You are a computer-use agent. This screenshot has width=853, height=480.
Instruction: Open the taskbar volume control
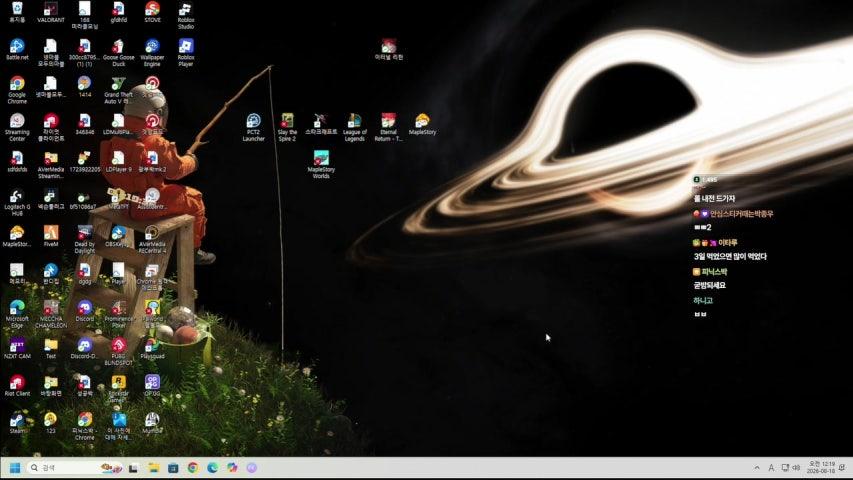click(x=796, y=467)
